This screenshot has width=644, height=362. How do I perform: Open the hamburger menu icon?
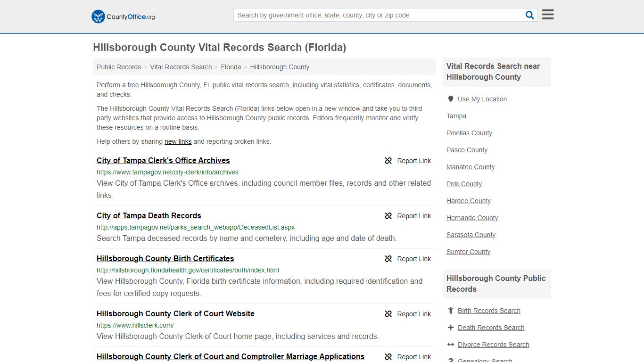pyautogui.click(x=548, y=15)
